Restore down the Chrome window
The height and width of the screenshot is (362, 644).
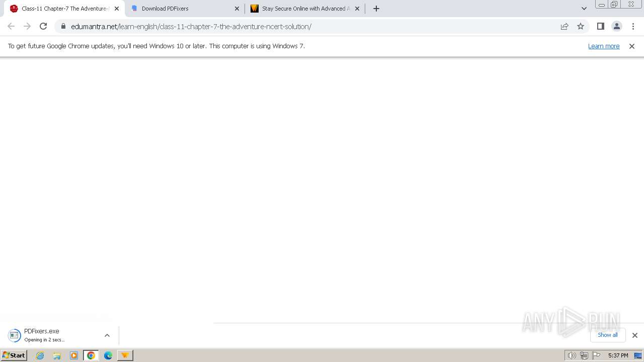pyautogui.click(x=614, y=5)
